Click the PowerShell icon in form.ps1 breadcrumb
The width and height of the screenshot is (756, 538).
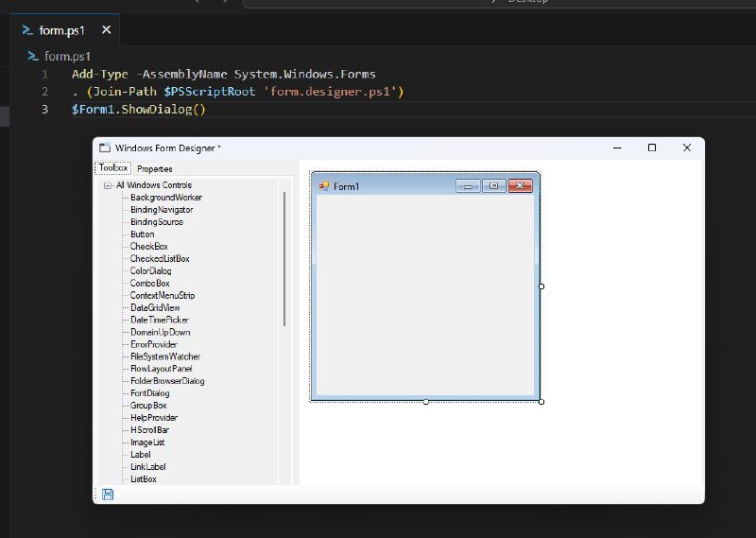click(x=33, y=57)
